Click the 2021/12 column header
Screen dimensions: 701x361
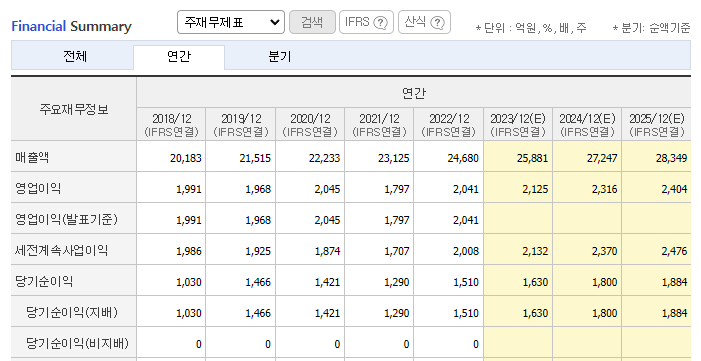pos(380,125)
